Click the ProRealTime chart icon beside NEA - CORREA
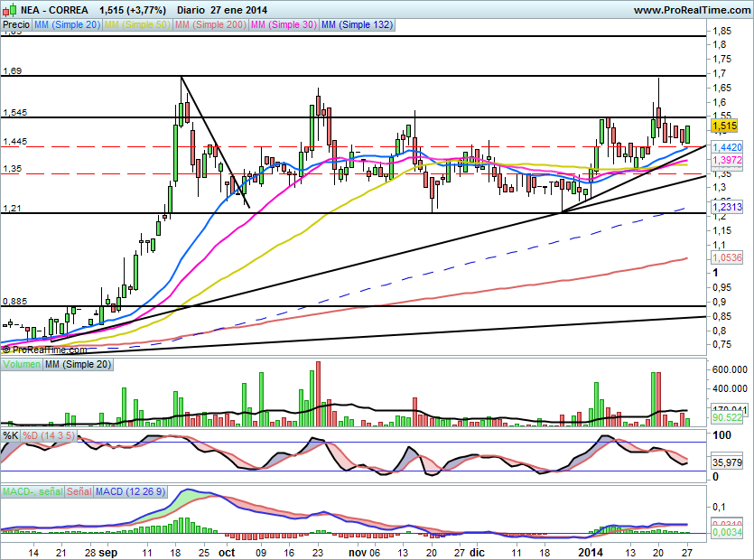 10,10
